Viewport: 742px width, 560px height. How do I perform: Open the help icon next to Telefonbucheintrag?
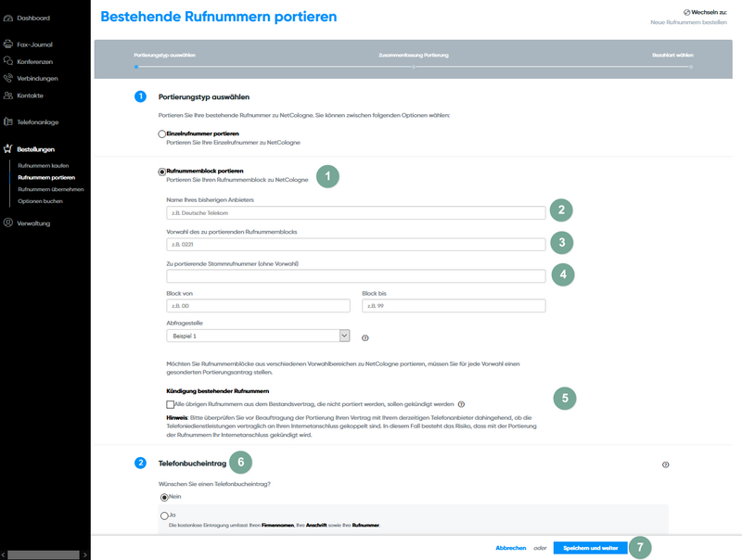click(x=665, y=464)
